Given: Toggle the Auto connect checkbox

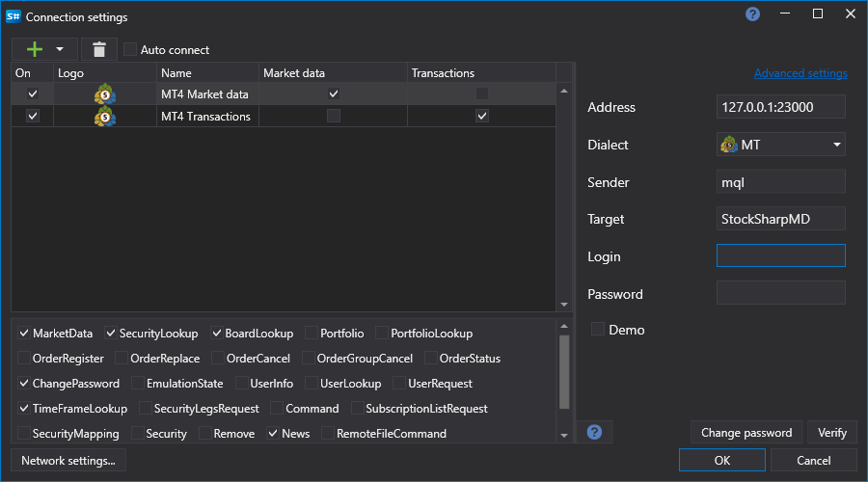Looking at the screenshot, I should [x=130, y=49].
